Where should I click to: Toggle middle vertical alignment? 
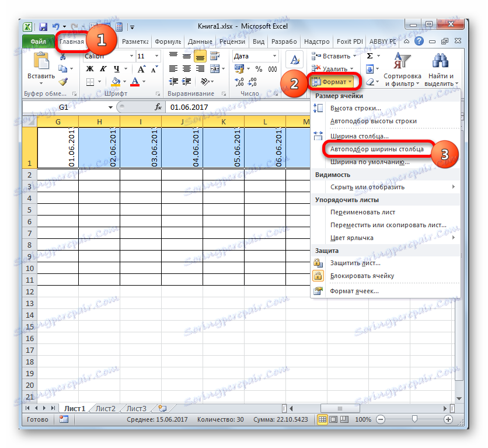pyautogui.click(x=187, y=56)
